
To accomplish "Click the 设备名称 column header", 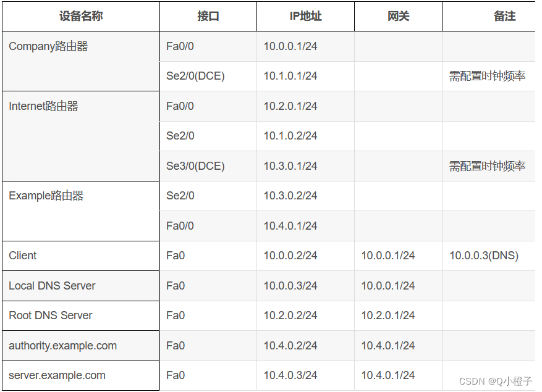I will click(x=81, y=16).
